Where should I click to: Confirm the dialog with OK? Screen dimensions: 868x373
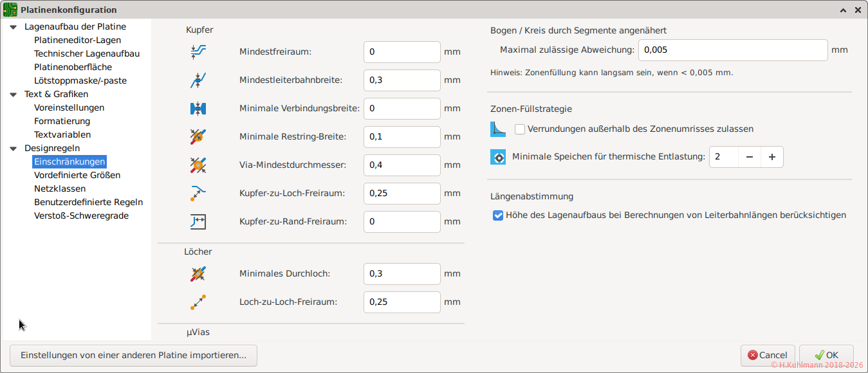[x=826, y=355]
